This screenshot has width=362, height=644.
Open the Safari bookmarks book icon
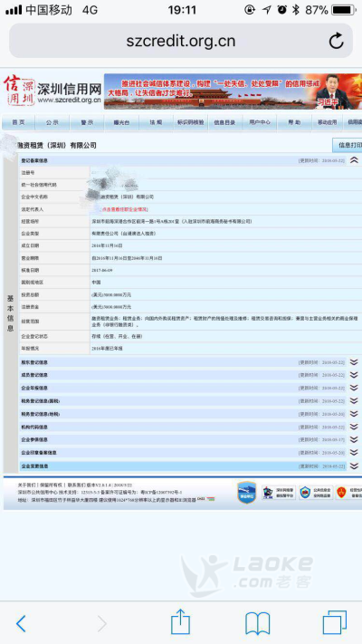tap(257, 623)
